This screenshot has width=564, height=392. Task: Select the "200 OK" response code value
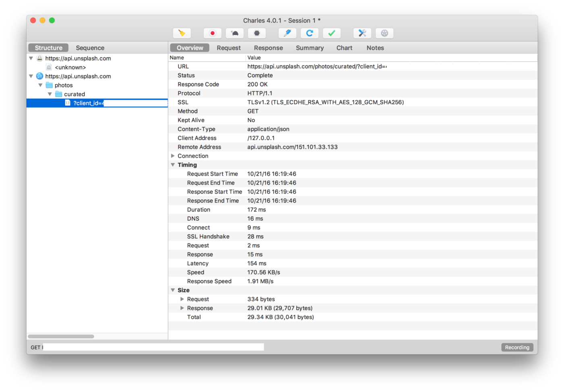point(257,84)
